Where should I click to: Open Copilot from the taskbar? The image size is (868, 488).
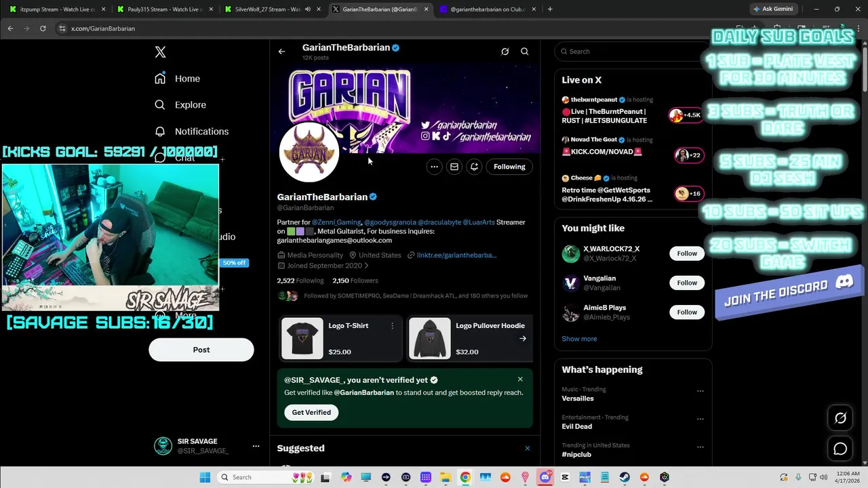tap(347, 477)
